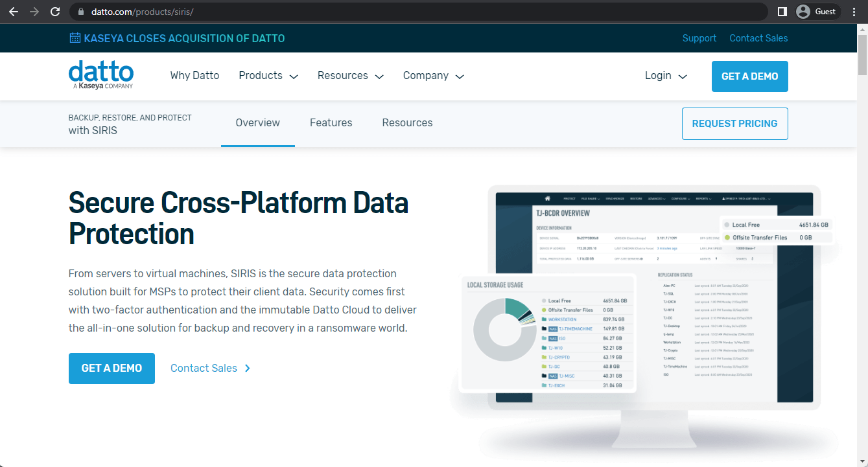Switch to the Features tab
The height and width of the screenshot is (467, 868).
[331, 123]
